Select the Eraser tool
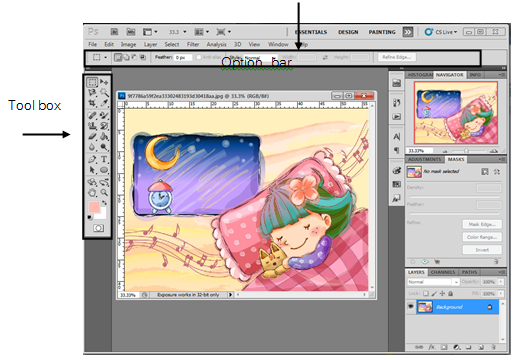516x360 pixels. pos(92,136)
